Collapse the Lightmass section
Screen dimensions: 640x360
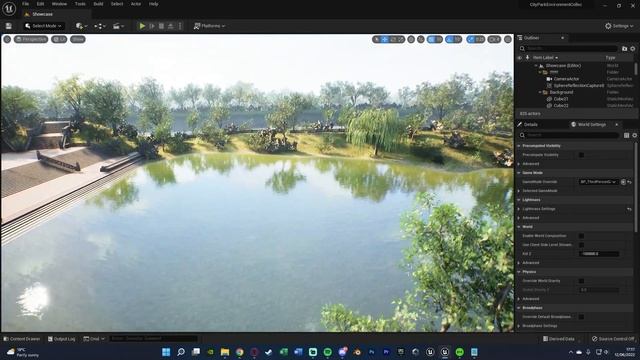coord(519,200)
